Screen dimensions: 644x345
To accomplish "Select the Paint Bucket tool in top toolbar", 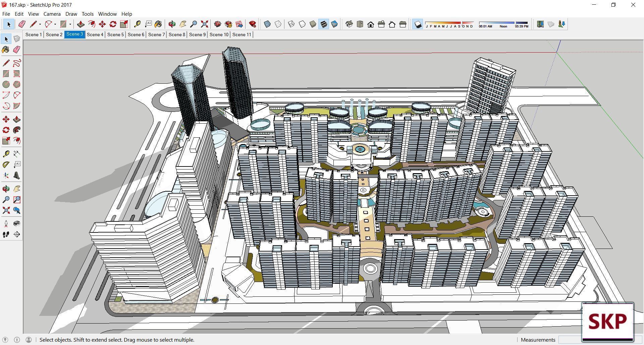I will pyautogui.click(x=158, y=24).
